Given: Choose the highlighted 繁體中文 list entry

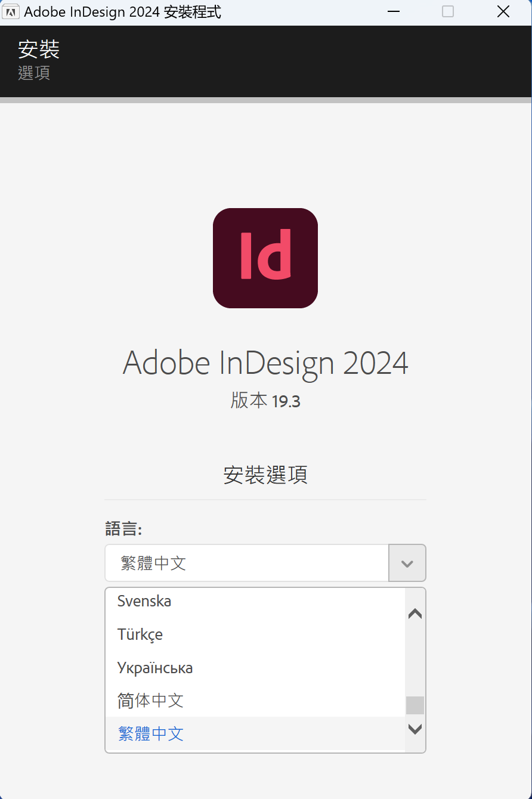Looking at the screenshot, I should [150, 734].
